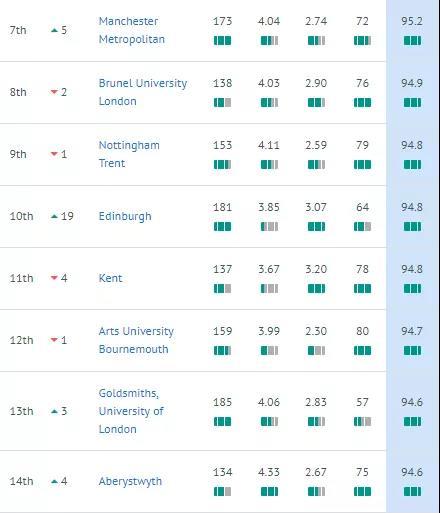Click the bar indicator under Kent's 3.20

tap(316, 289)
